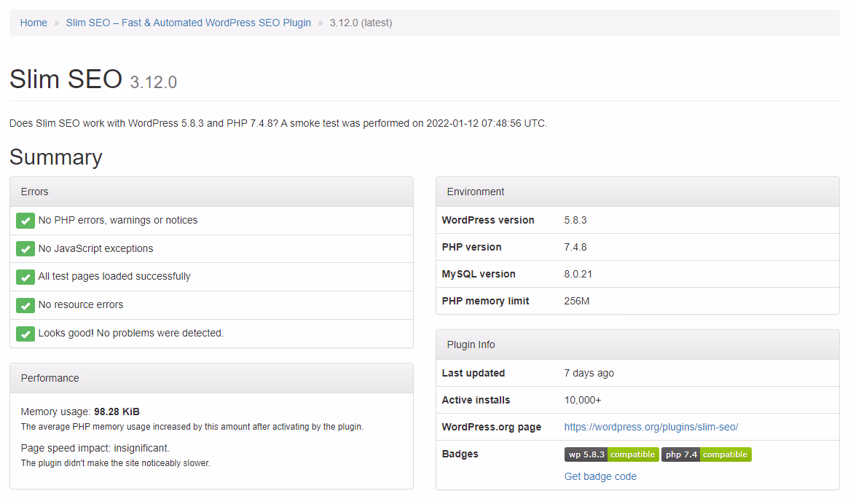Click the php 7.4 compatible badge
This screenshot has width=853, height=504.
click(706, 454)
